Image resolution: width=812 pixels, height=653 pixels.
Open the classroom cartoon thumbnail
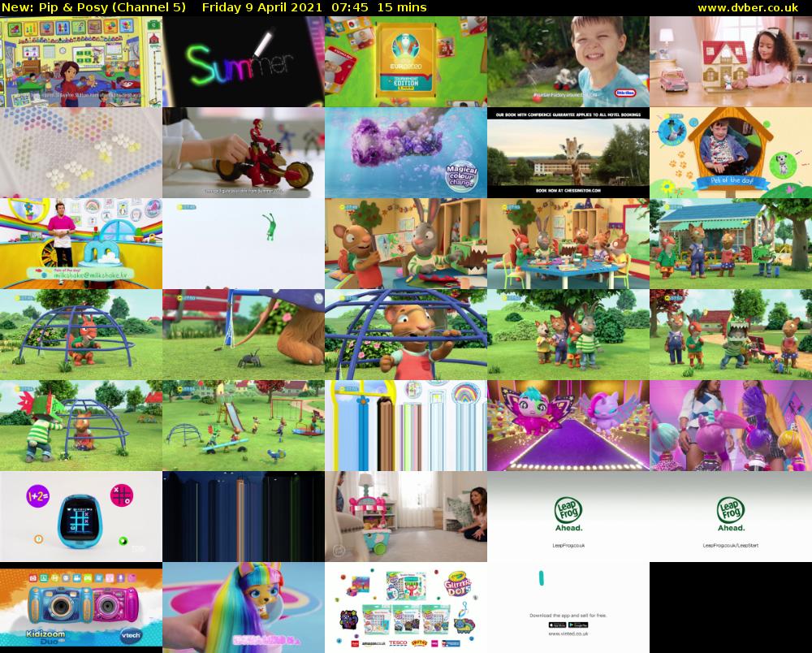pyautogui.click(x=80, y=62)
